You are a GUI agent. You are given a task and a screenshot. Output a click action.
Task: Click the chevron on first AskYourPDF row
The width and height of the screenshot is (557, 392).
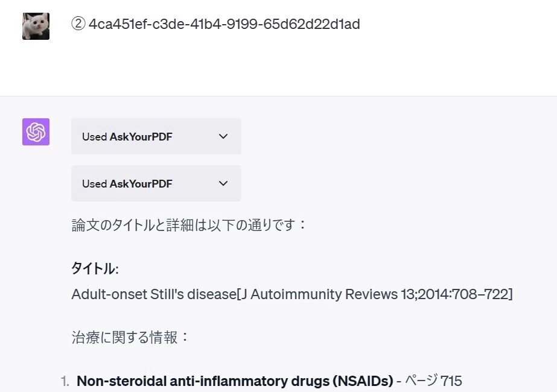click(223, 136)
